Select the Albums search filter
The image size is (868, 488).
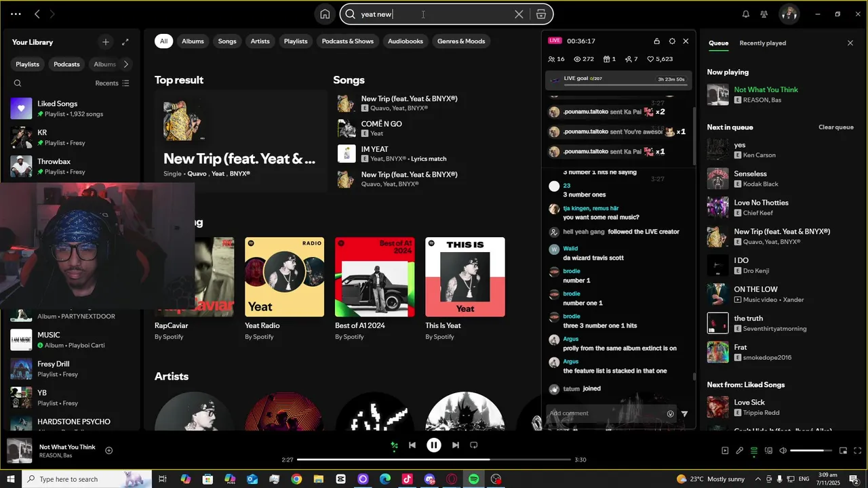pyautogui.click(x=193, y=41)
